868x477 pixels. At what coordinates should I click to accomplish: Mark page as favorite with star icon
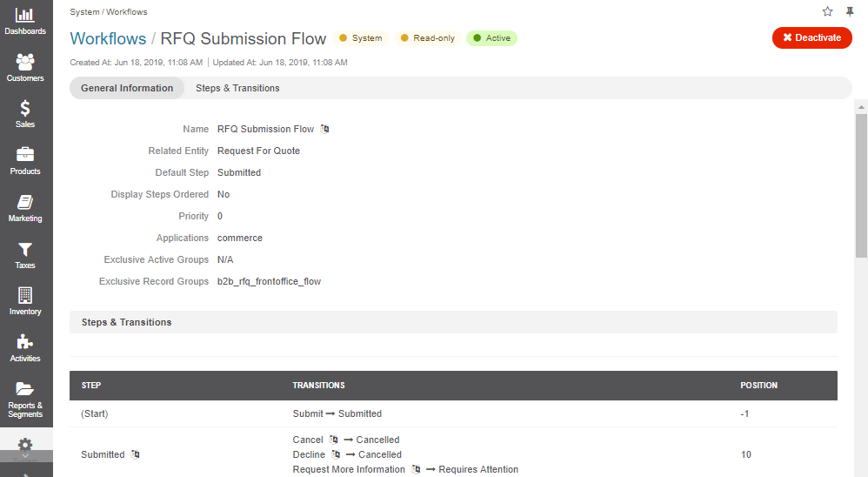(x=828, y=11)
